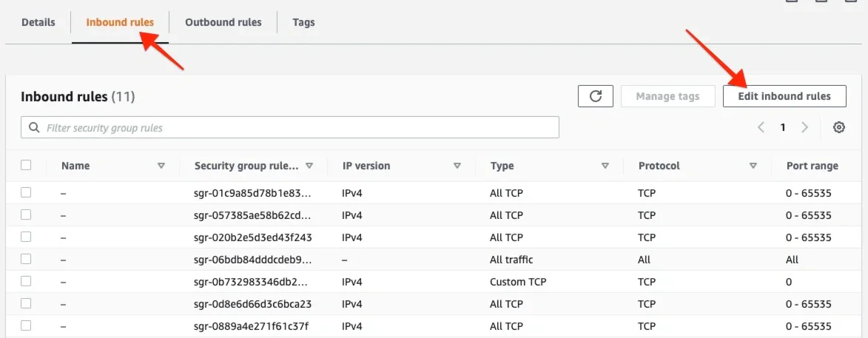Click the Filter security group rules field
Screen dimensions: 868x338
click(x=290, y=127)
